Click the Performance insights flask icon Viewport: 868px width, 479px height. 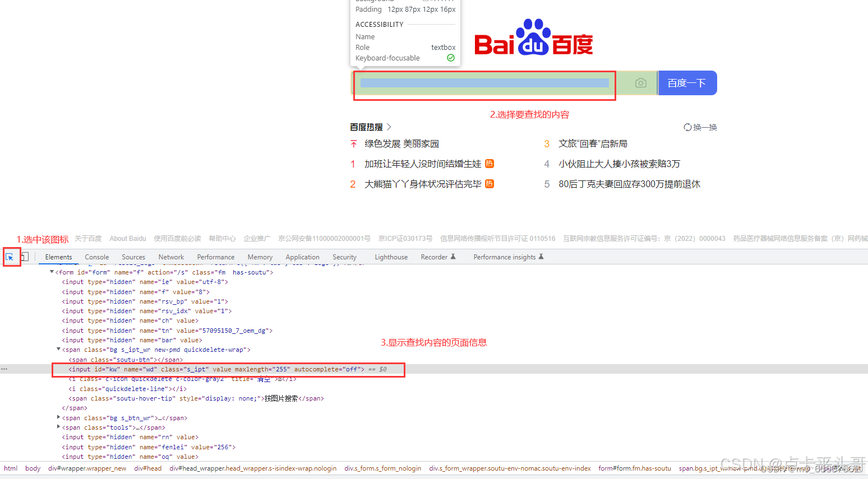tap(541, 257)
